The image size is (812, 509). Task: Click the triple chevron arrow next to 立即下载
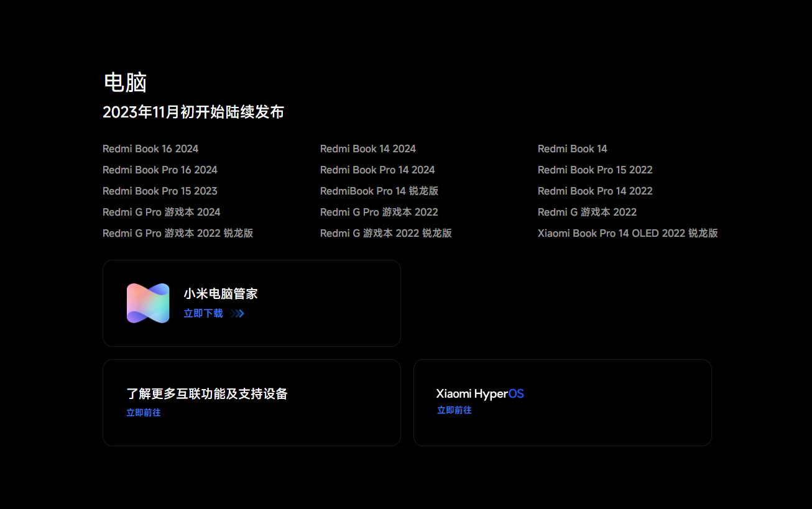(238, 314)
